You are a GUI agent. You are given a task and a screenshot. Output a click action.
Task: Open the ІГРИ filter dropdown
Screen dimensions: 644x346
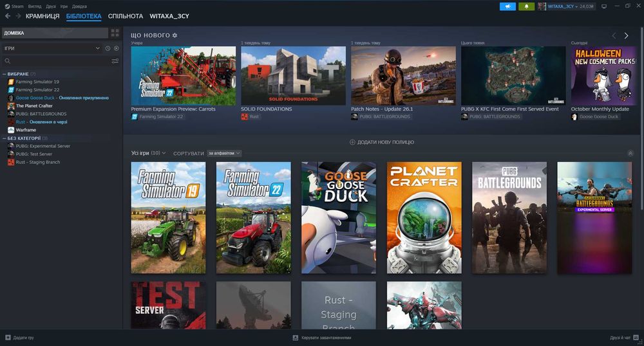(x=52, y=48)
